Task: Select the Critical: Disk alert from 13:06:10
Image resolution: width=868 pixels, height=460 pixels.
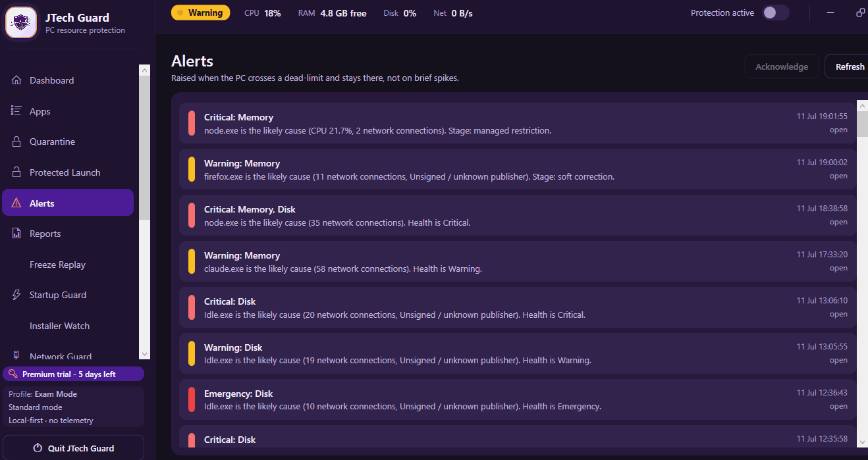Action: (517, 307)
